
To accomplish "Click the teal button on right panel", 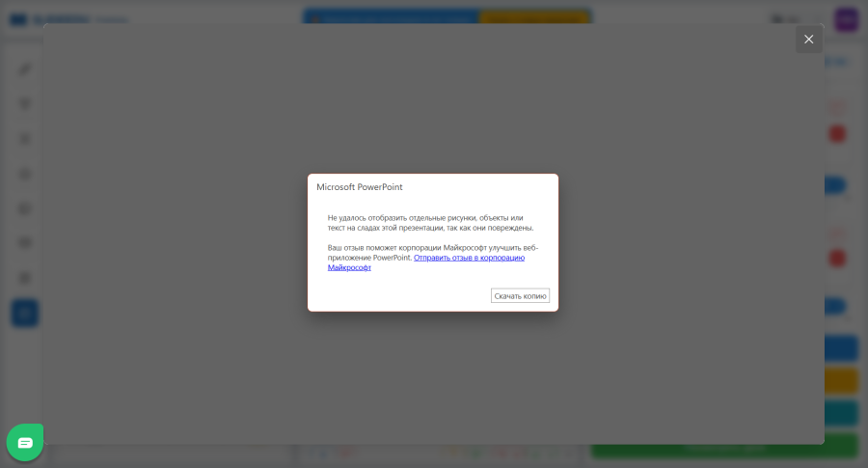I will click(841, 413).
